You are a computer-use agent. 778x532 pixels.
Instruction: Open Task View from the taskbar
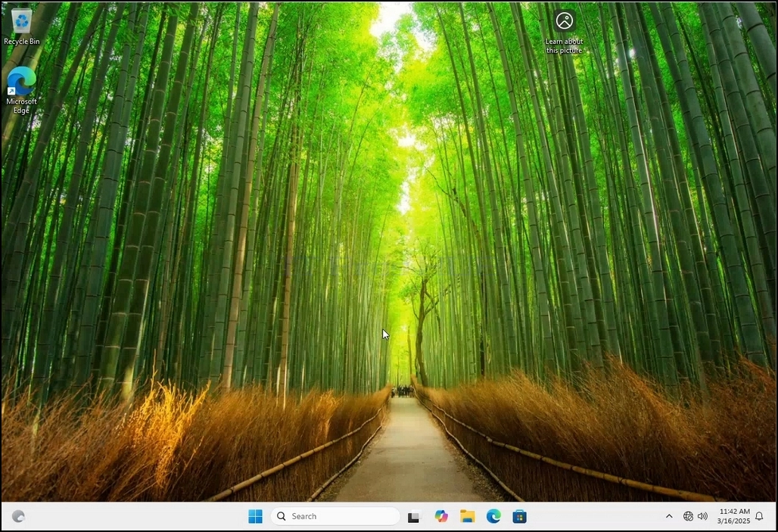tap(414, 516)
